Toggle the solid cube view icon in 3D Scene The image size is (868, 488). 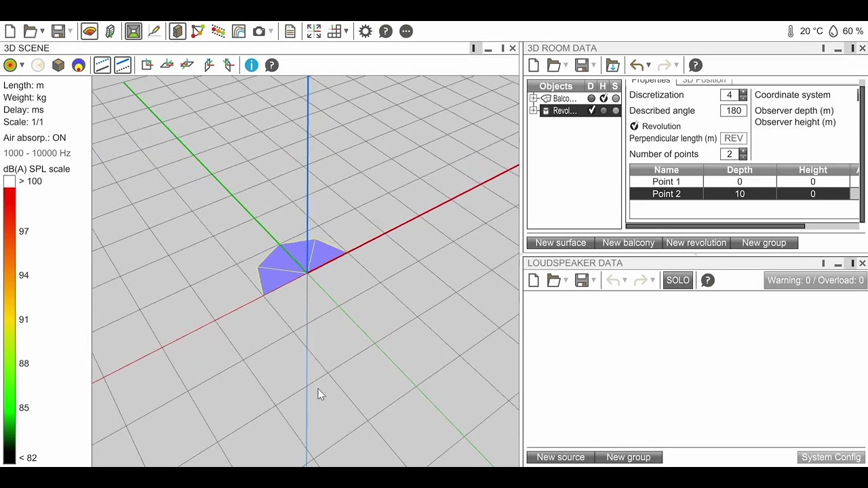(58, 65)
